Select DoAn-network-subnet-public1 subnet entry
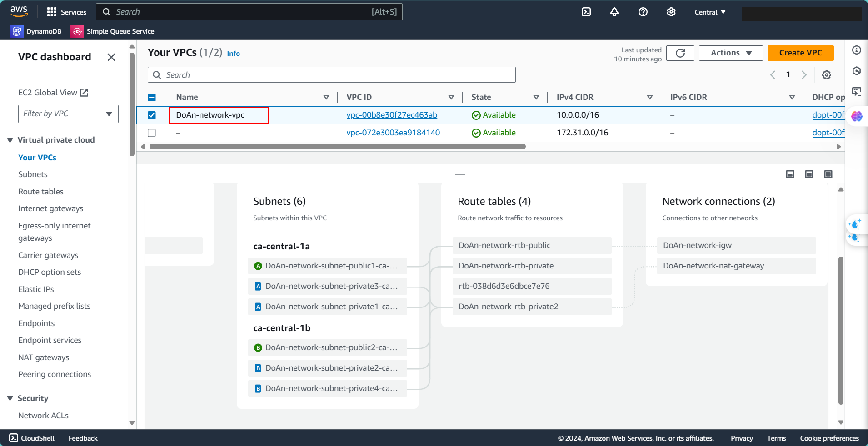 point(327,266)
